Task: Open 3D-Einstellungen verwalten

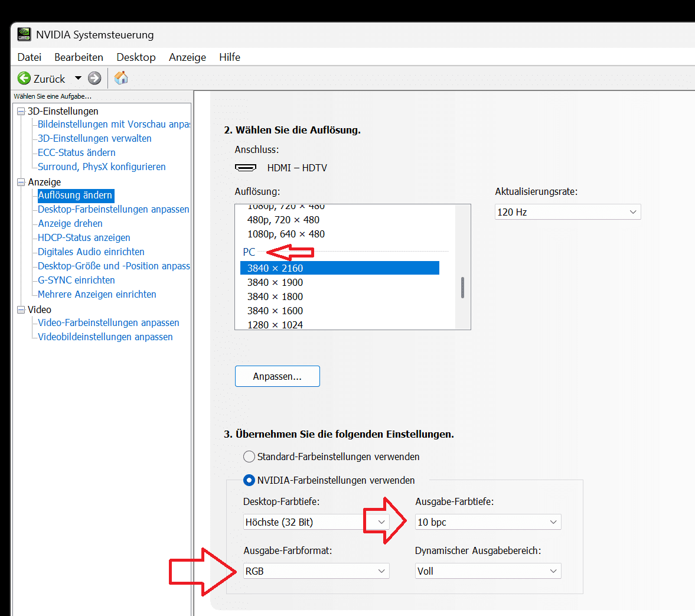Action: point(94,138)
